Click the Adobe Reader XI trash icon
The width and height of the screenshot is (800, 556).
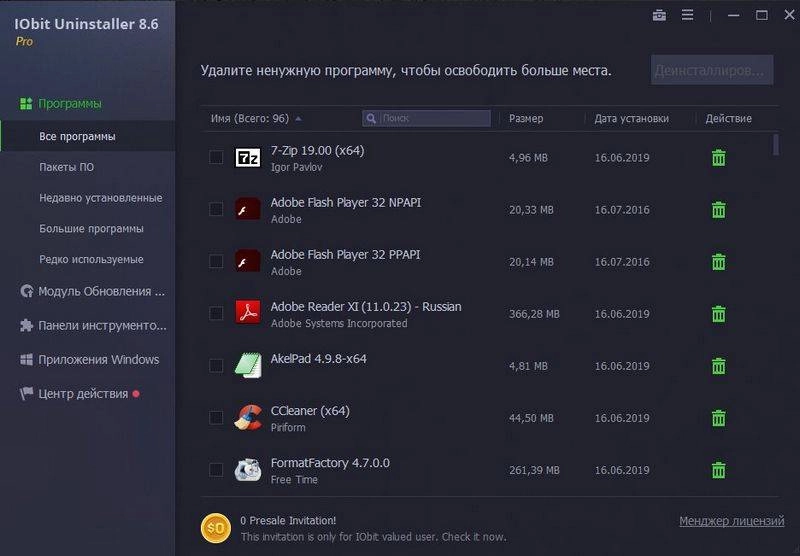(718, 314)
